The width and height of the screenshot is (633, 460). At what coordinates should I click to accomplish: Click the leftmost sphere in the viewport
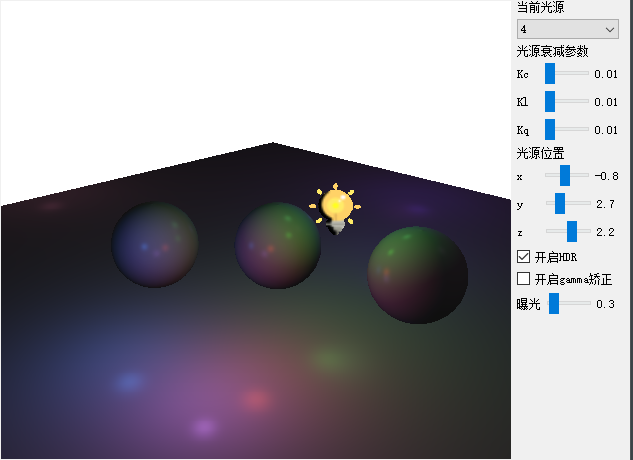point(155,245)
